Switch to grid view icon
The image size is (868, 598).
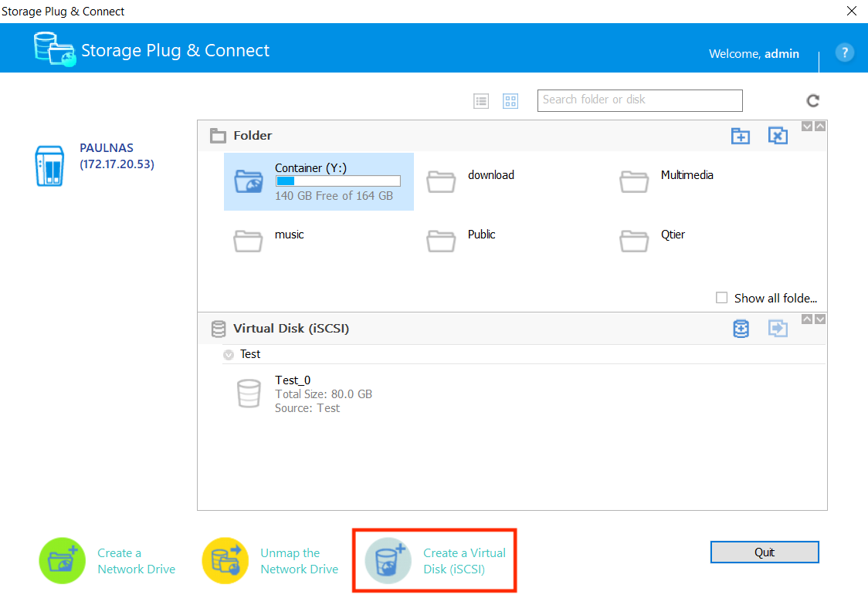click(x=510, y=100)
